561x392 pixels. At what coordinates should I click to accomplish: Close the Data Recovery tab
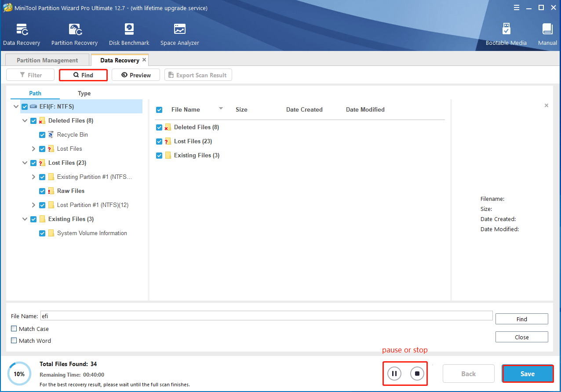point(144,60)
